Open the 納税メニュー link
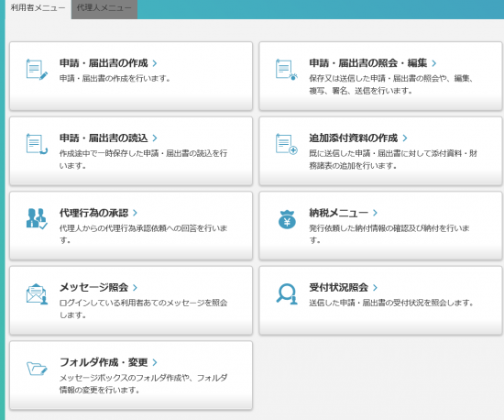The width and height of the screenshot is (504, 420). [x=338, y=213]
